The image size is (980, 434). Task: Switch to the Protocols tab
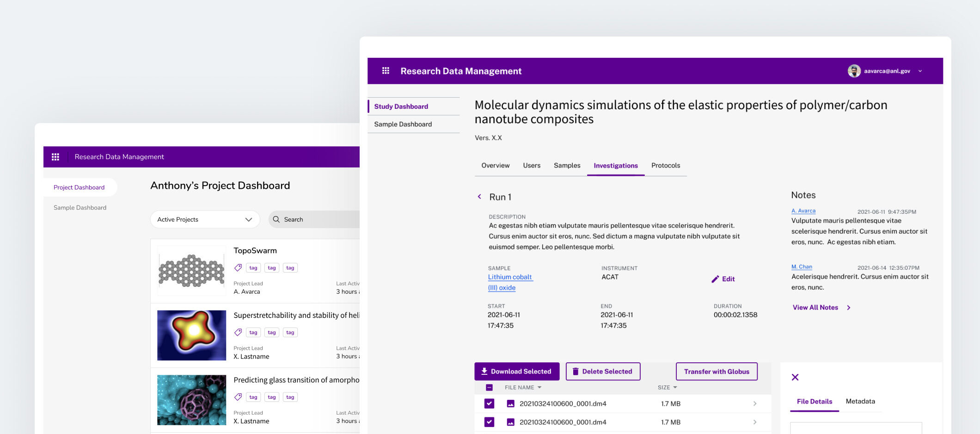pyautogui.click(x=665, y=166)
